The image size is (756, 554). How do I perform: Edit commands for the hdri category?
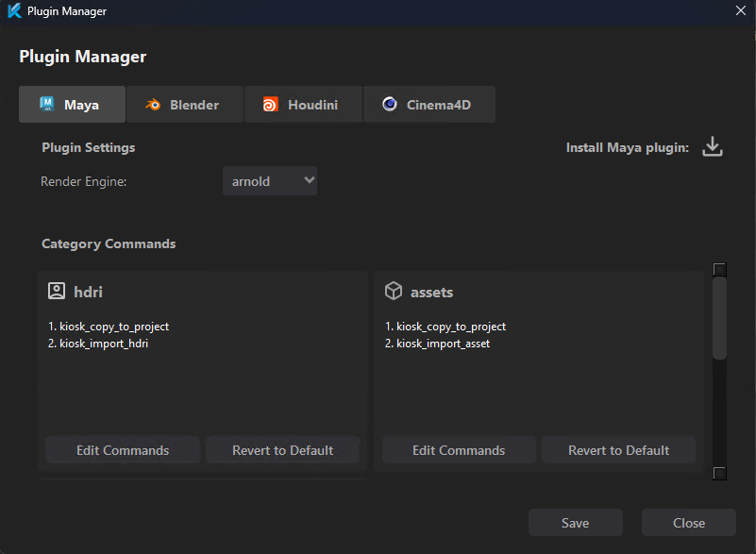coord(122,450)
